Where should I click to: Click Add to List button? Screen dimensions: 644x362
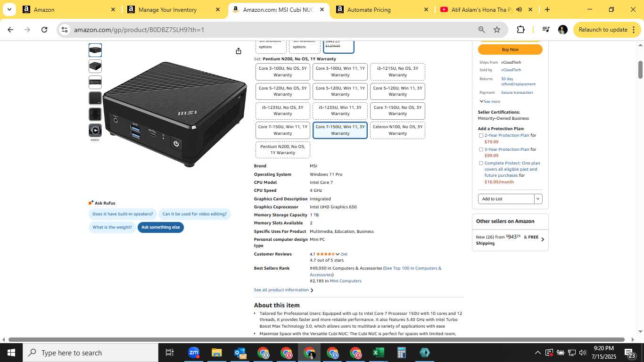coord(506,199)
